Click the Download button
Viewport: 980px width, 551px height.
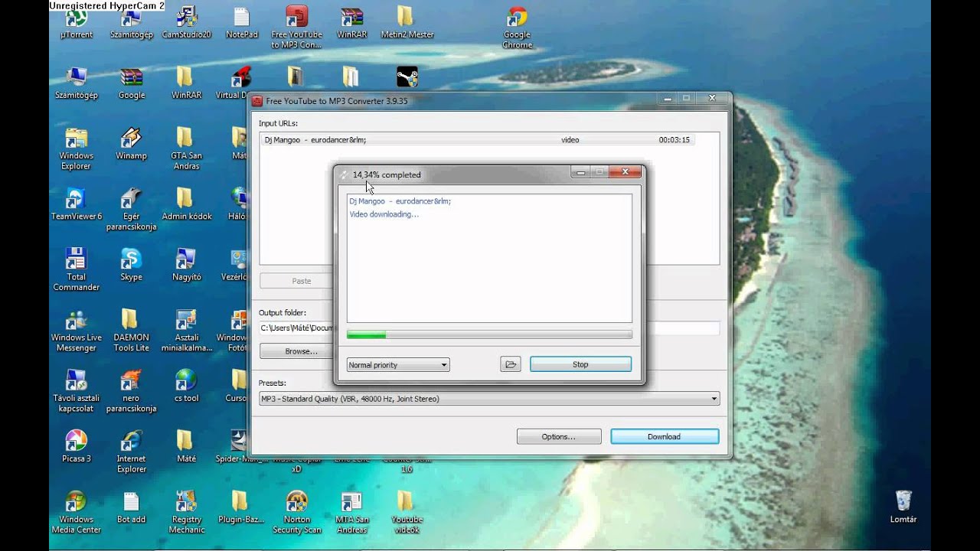pos(665,436)
